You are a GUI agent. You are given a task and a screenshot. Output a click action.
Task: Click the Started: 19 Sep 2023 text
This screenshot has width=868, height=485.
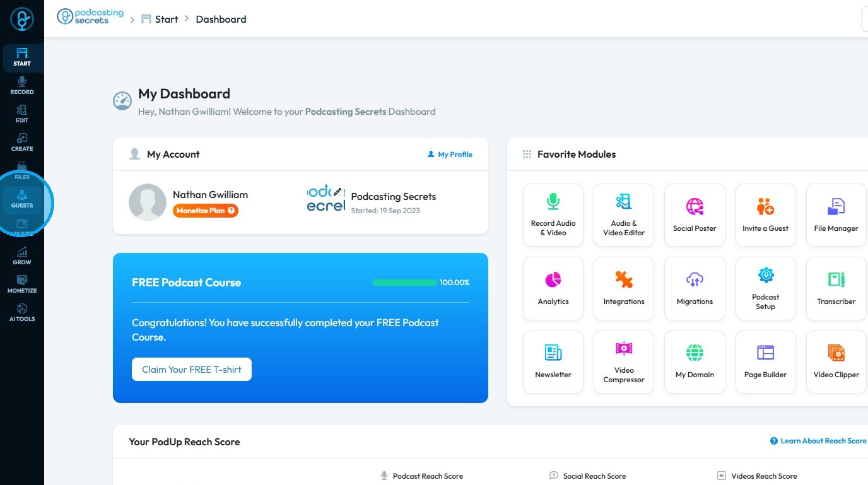pos(385,211)
